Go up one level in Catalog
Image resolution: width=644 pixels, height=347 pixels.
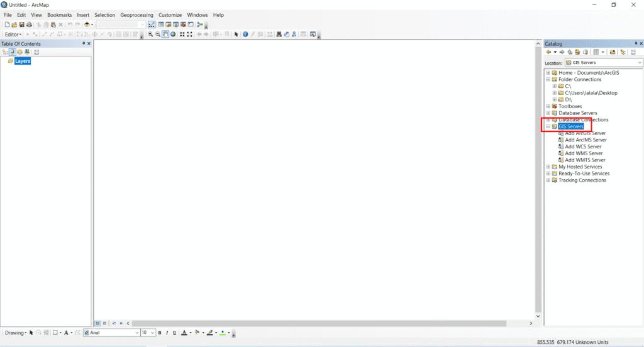point(570,52)
